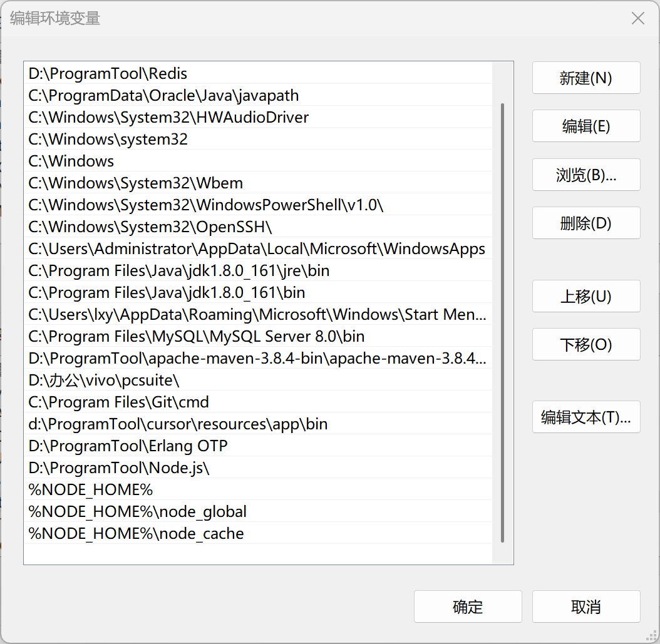The width and height of the screenshot is (660, 644).
Task: Cancel dialog with 取消 button
Action: point(586,606)
